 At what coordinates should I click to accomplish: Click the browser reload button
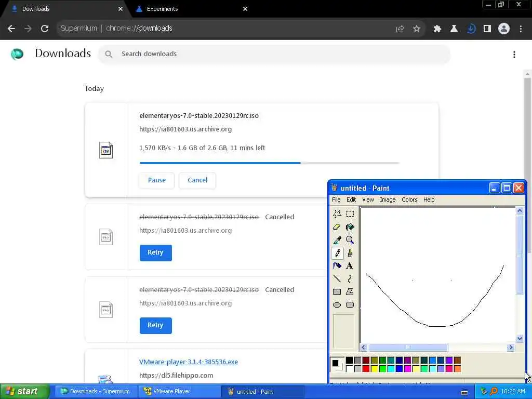[x=45, y=29]
